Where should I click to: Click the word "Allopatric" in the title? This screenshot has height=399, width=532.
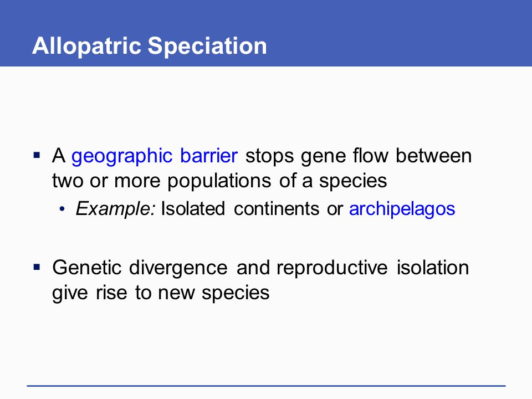tap(86, 46)
